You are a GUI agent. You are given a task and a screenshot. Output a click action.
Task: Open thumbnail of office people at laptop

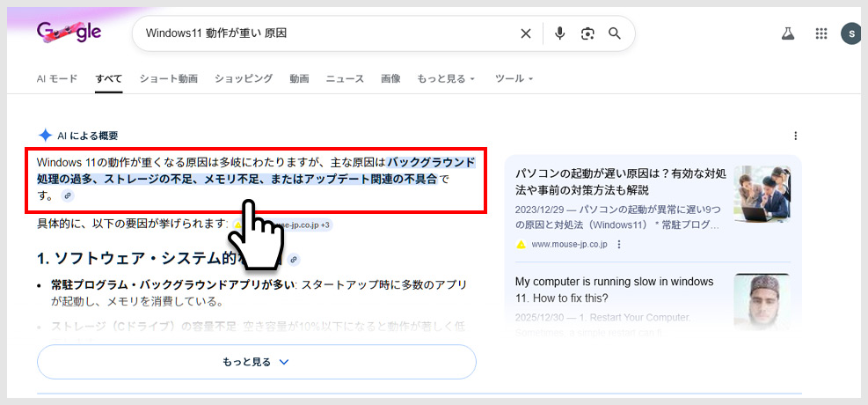[x=762, y=194]
